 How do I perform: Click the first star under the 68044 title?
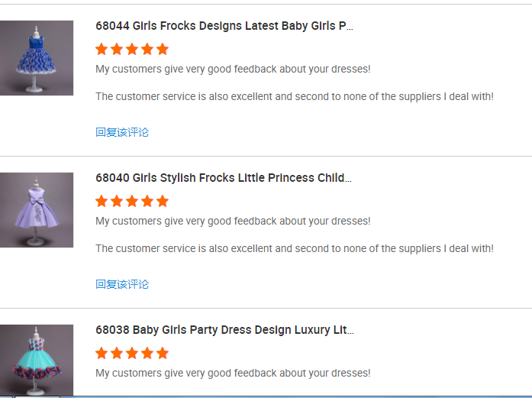click(102, 50)
